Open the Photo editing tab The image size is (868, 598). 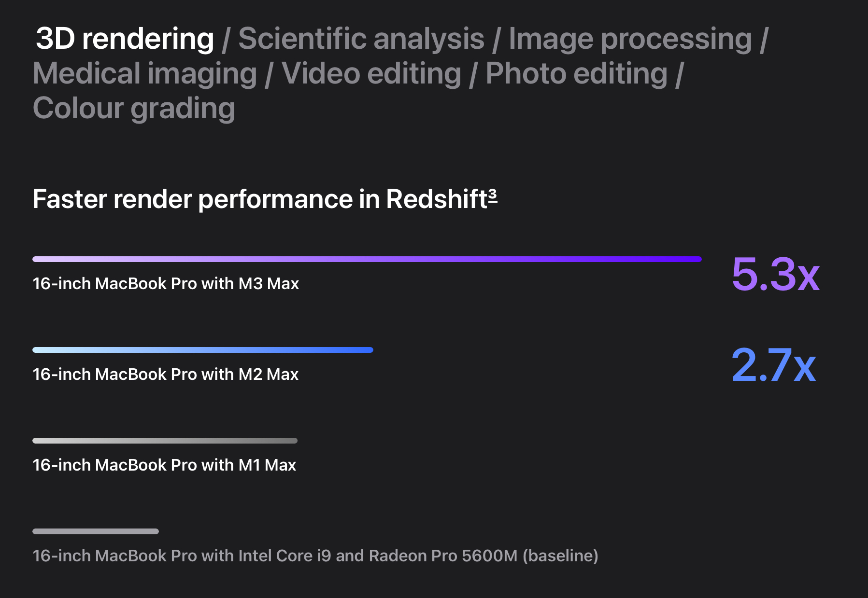click(x=576, y=73)
